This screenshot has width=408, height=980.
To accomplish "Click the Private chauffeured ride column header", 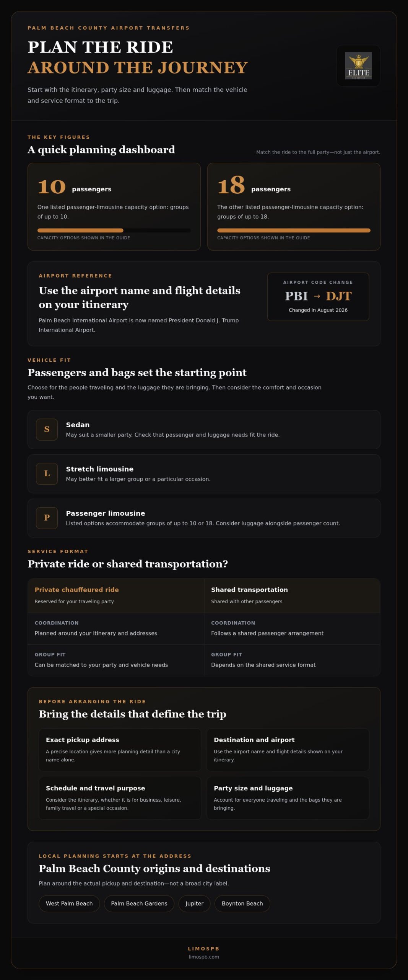I will coord(116,596).
